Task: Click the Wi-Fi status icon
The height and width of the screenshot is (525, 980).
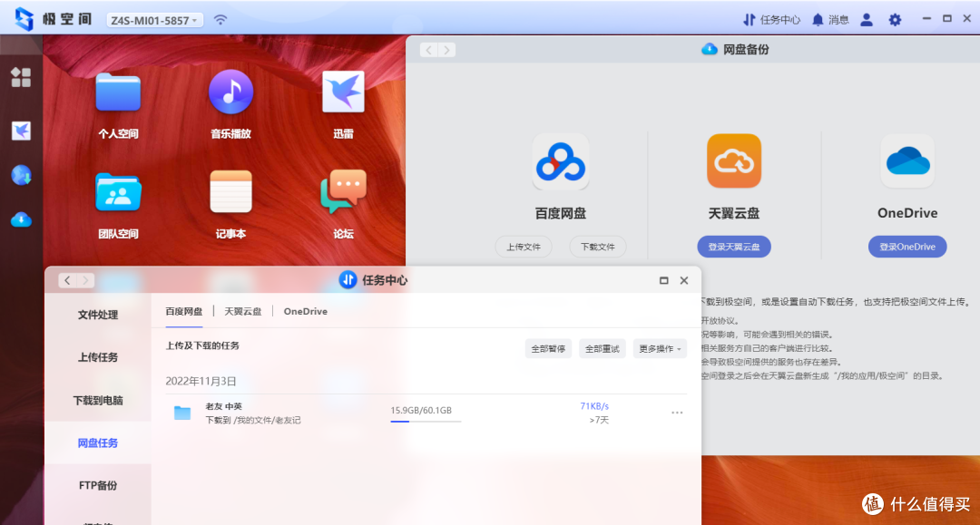Action: tap(220, 20)
